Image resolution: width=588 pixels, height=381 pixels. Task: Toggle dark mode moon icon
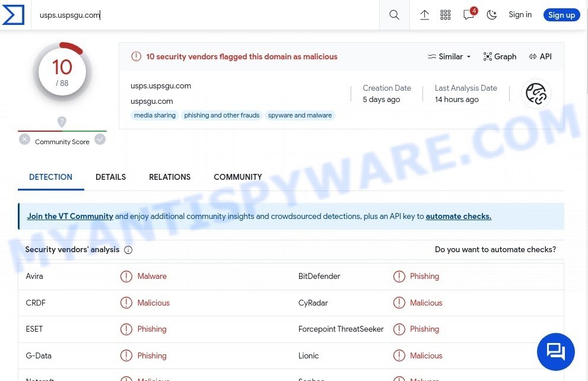(492, 15)
